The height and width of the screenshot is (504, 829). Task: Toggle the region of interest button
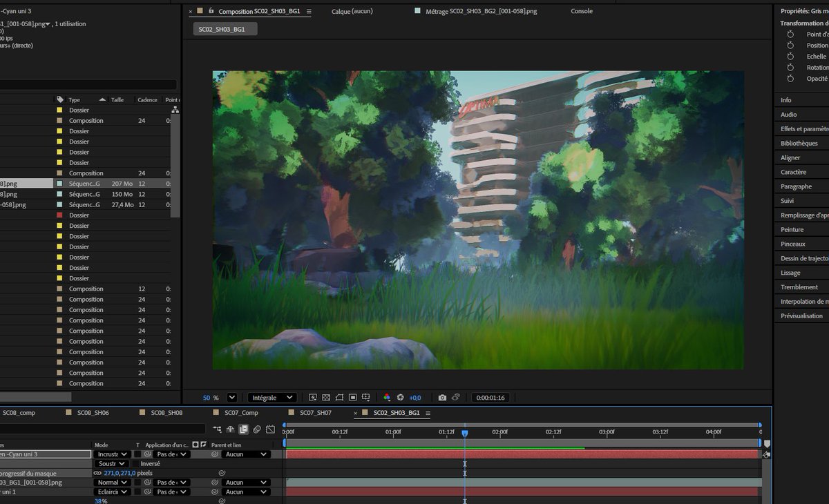[x=352, y=398]
